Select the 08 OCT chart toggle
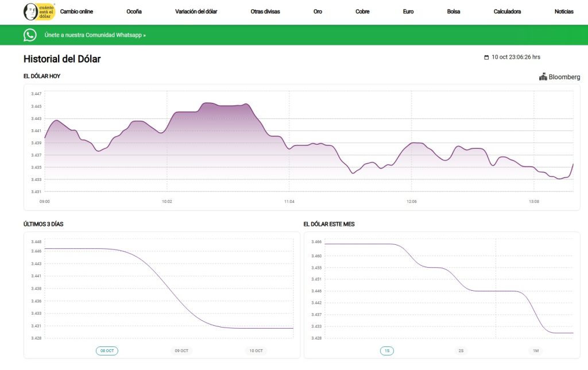Screen dimensions: 588x370 coord(107,350)
